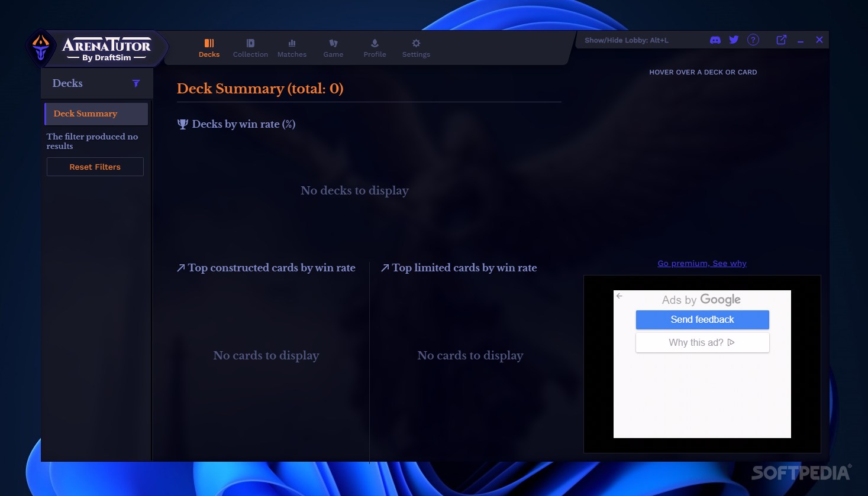Click 'HOVER OVER A DECK OR CARD' text
Screen dimensions: 868x496
pos(703,72)
